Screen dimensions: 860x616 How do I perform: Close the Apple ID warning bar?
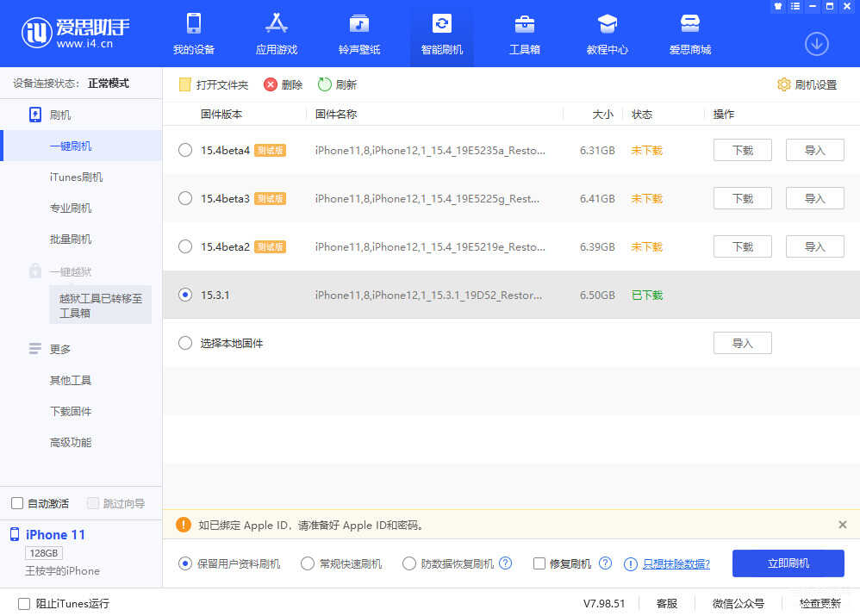point(843,525)
